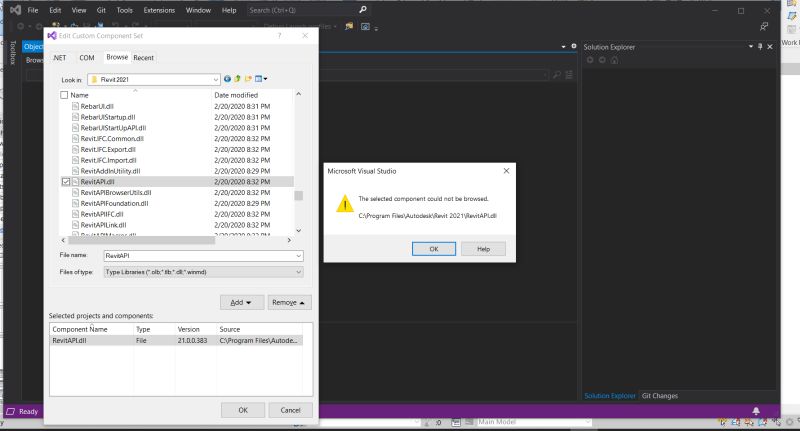Image resolution: width=800 pixels, height=431 pixels.
Task: Click OK in the Microsoft Visual Studio message
Action: click(434, 249)
